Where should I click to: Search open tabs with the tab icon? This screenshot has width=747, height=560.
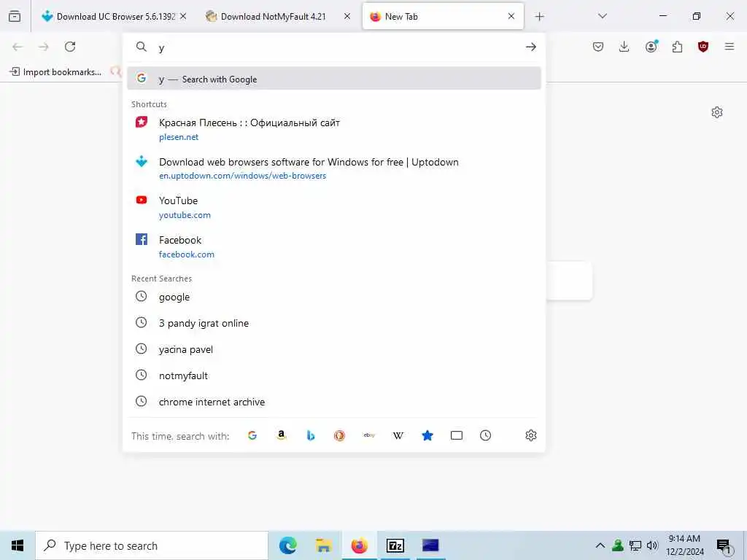coord(457,435)
